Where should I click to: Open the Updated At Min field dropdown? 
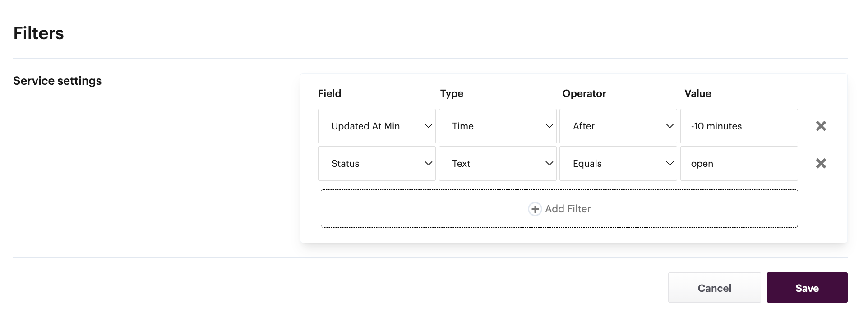pos(377,126)
